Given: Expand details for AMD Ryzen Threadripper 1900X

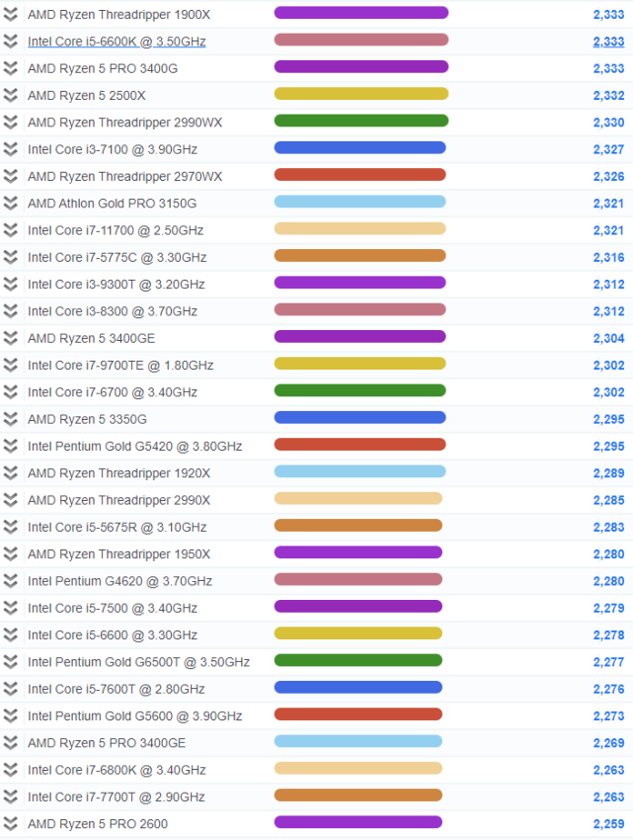Looking at the screenshot, I should point(10,15).
